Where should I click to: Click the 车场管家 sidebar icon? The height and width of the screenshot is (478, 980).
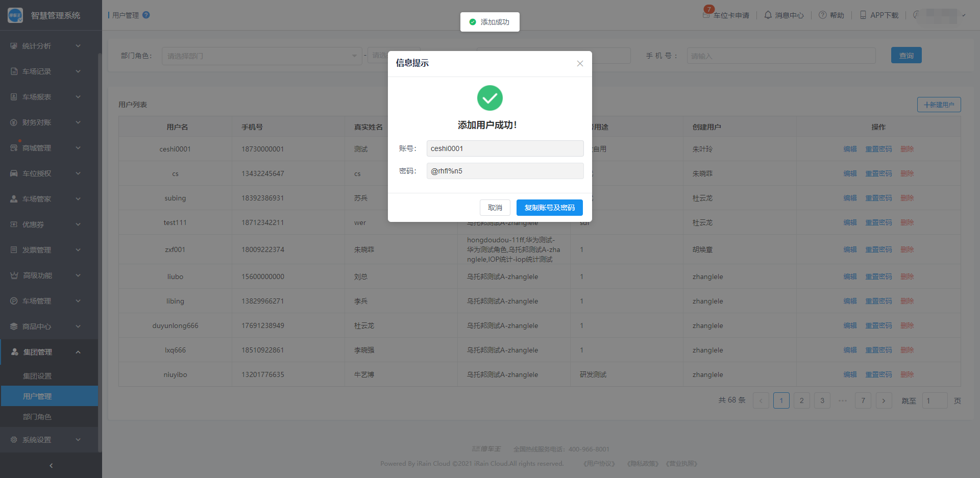(14, 199)
